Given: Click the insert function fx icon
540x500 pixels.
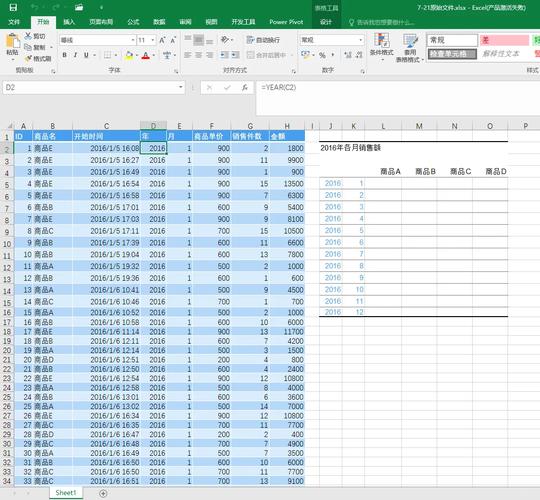Looking at the screenshot, I should (x=245, y=87).
